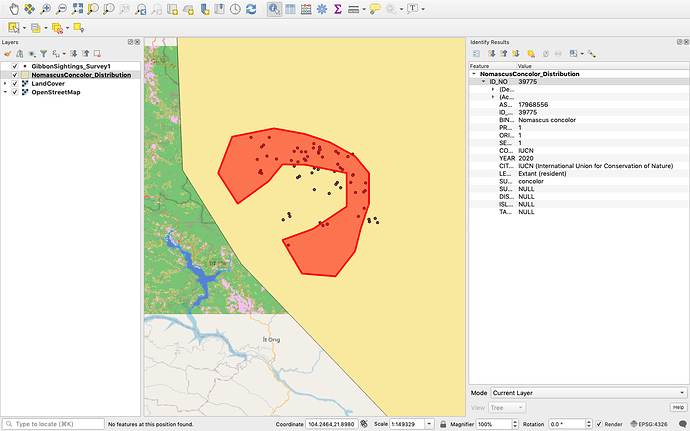Click the Coordinate input field
690x431 pixels.
(x=331, y=424)
